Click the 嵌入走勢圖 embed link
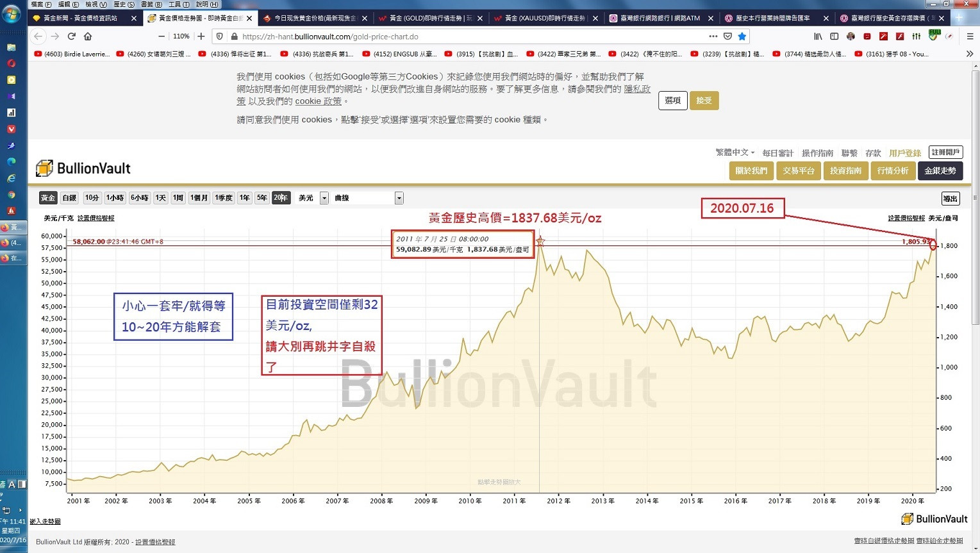This screenshot has width=980, height=553. pos(46,522)
